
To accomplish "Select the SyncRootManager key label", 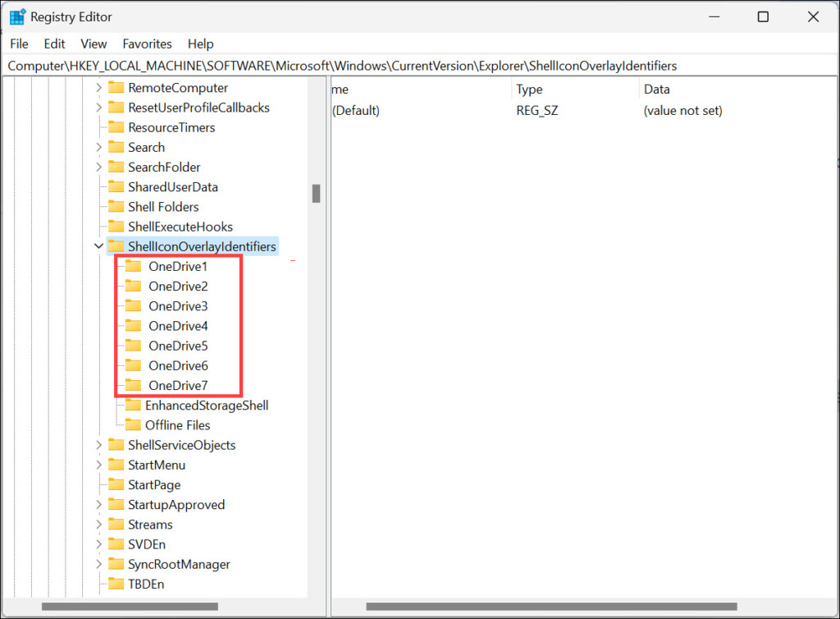I will point(179,564).
